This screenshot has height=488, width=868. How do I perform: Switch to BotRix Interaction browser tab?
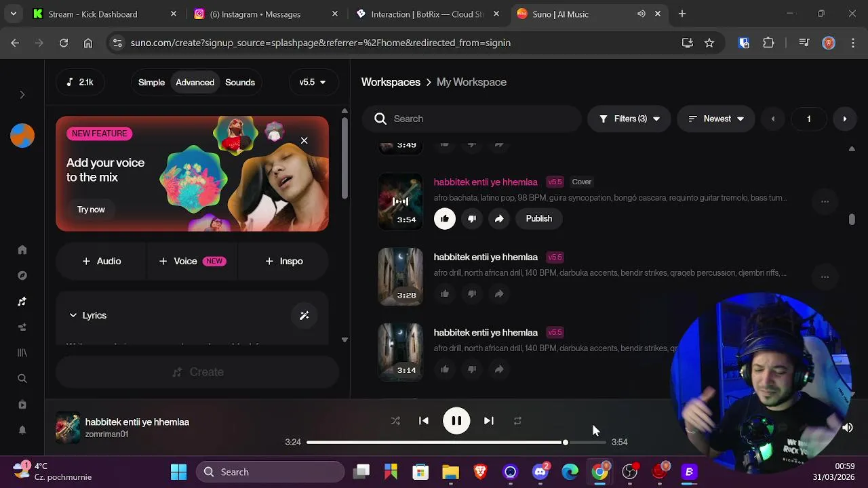429,14
